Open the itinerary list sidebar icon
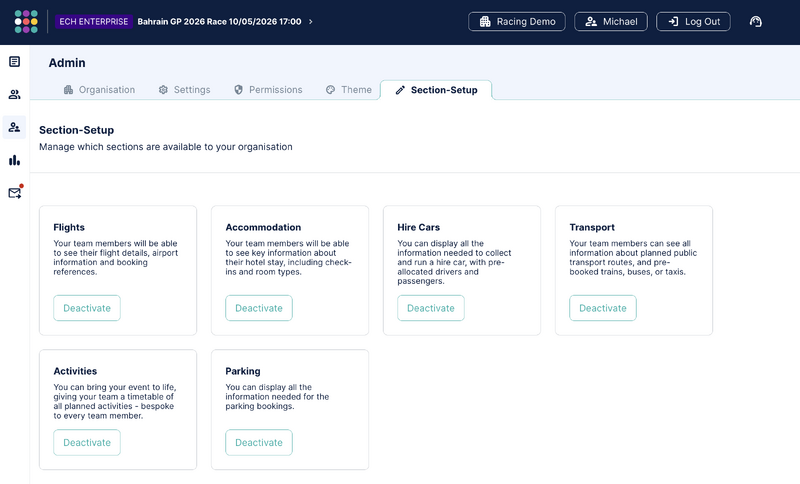The height and width of the screenshot is (484, 800). (x=14, y=62)
